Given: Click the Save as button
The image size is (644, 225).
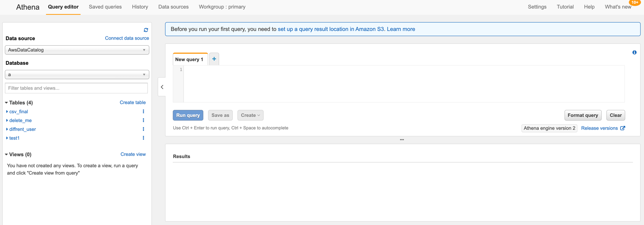Looking at the screenshot, I should 220,115.
